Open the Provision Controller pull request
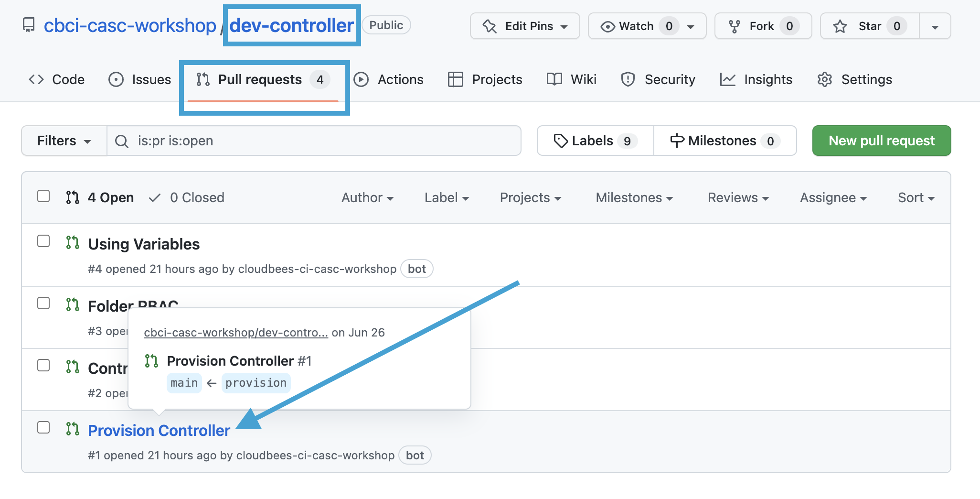This screenshot has height=499, width=980. pos(159,430)
